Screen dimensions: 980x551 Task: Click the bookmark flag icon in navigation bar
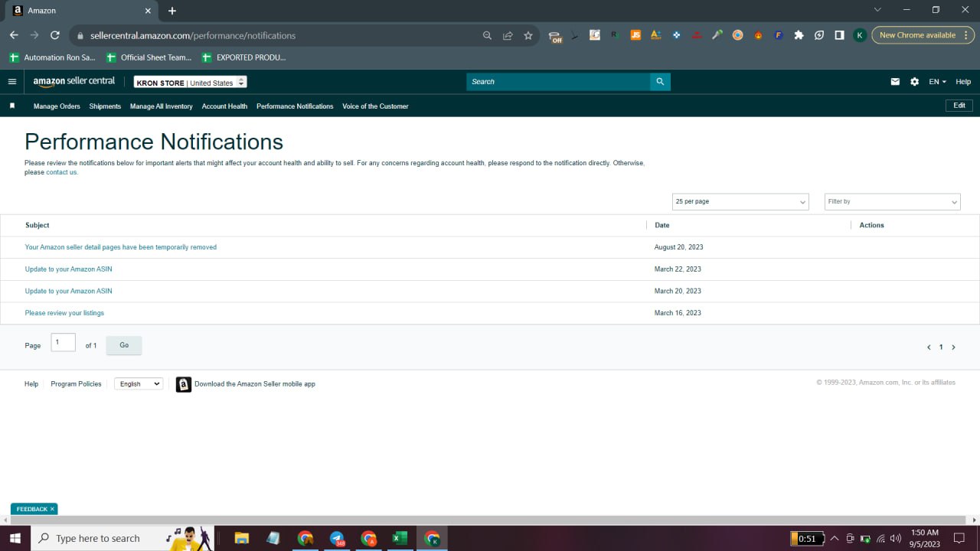tap(12, 106)
